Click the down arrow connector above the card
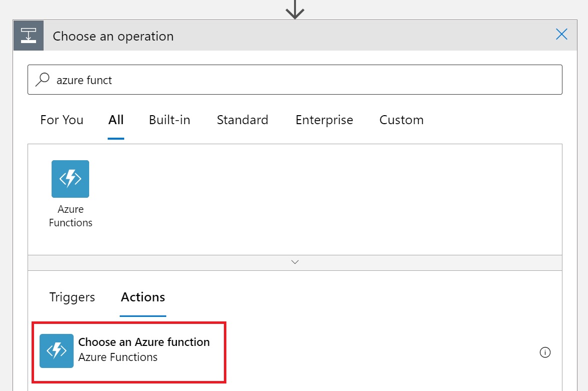The height and width of the screenshot is (391, 588). [x=295, y=9]
